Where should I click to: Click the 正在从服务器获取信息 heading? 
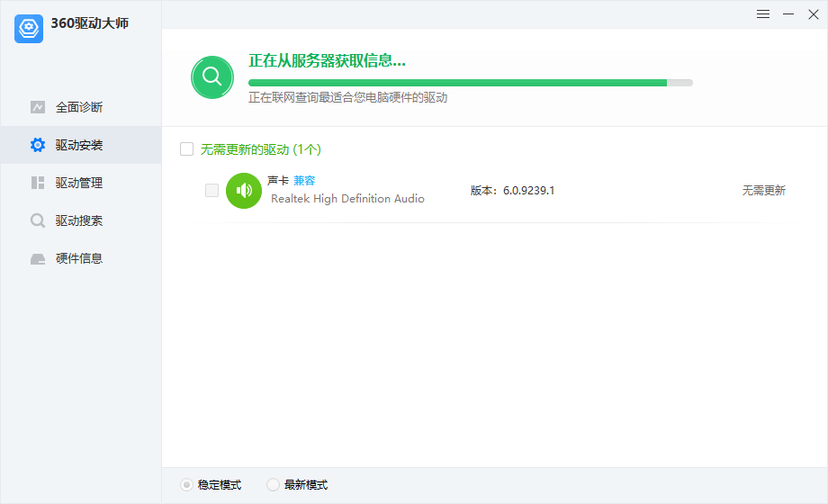[x=328, y=61]
